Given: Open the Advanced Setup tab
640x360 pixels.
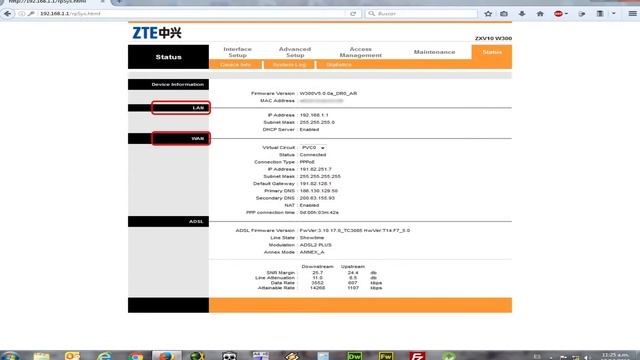Looking at the screenshot, I should click(x=295, y=52).
